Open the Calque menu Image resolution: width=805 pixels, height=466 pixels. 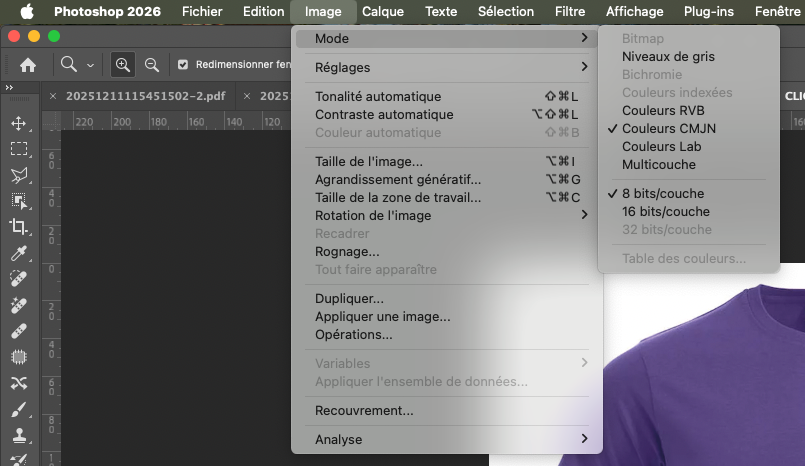click(382, 11)
